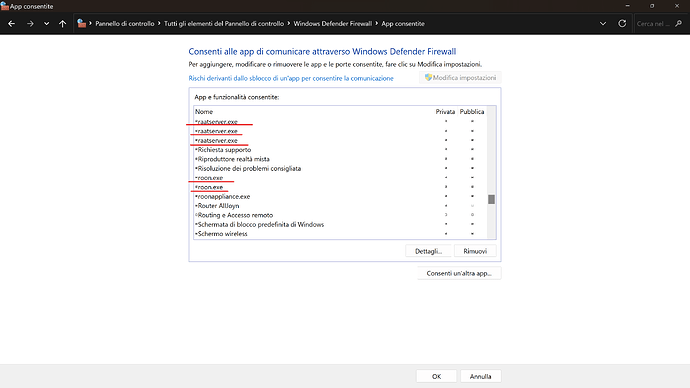Toggle Privata checkbox for Router AllJoyn
Screen dimensions: 690x388
tap(446, 205)
